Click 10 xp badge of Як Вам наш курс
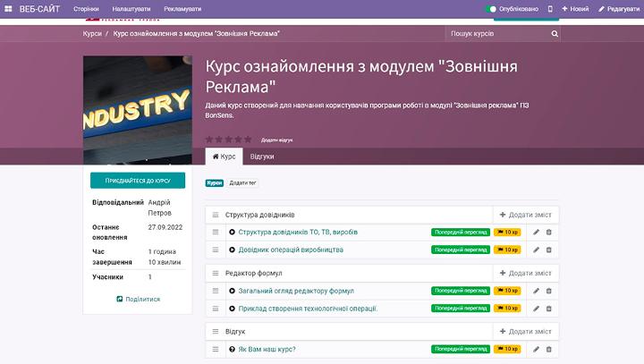The height and width of the screenshot is (364, 644). tap(507, 349)
